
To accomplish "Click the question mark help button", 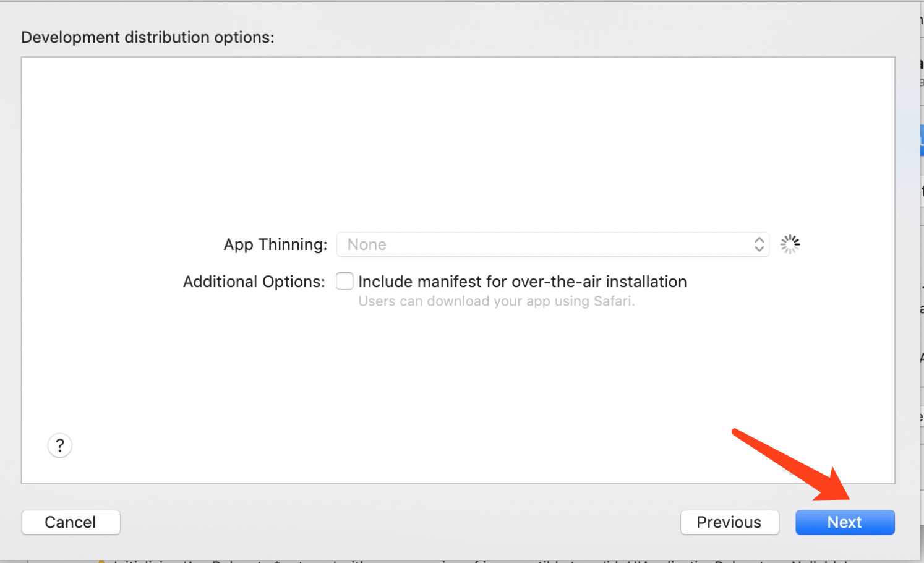I will 60,445.
